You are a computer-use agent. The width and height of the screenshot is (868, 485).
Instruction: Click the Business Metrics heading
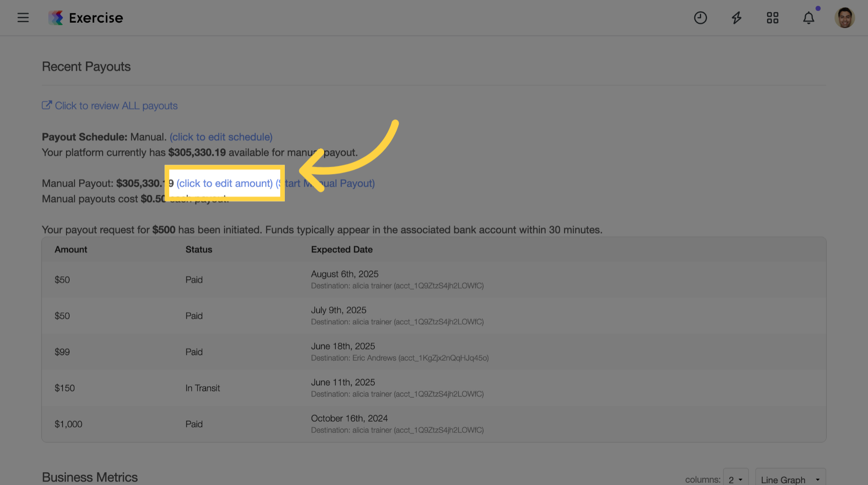pos(90,477)
